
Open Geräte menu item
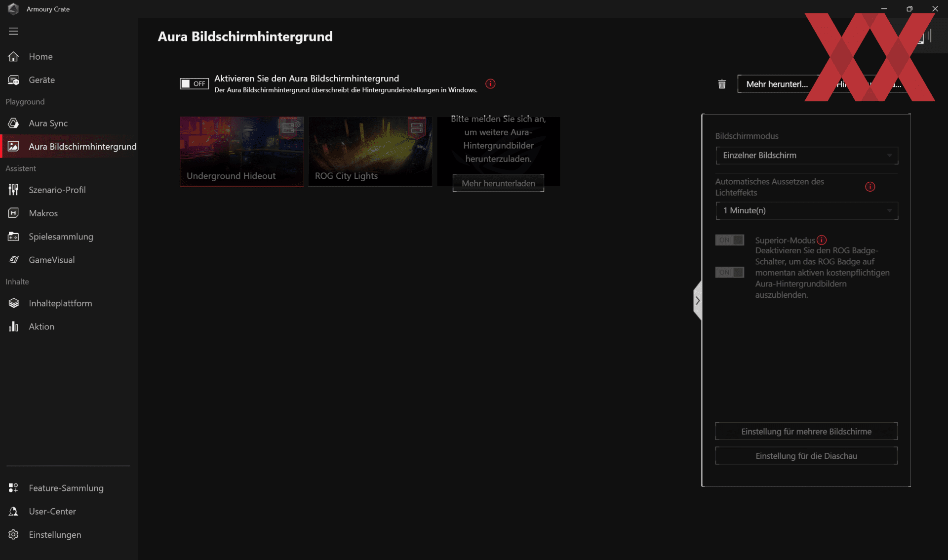(x=69, y=80)
